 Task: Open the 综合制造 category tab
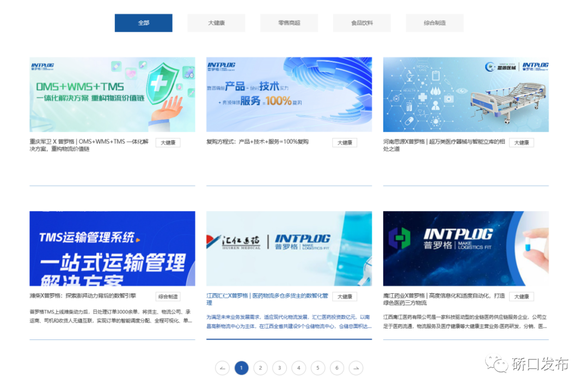[434, 23]
